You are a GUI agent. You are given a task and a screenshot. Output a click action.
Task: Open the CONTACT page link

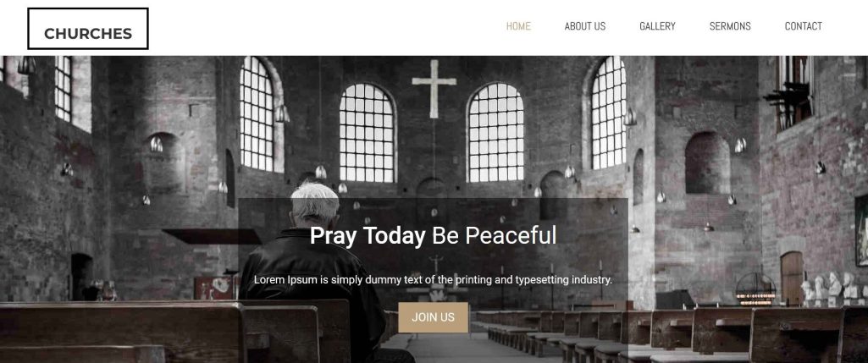[804, 26]
